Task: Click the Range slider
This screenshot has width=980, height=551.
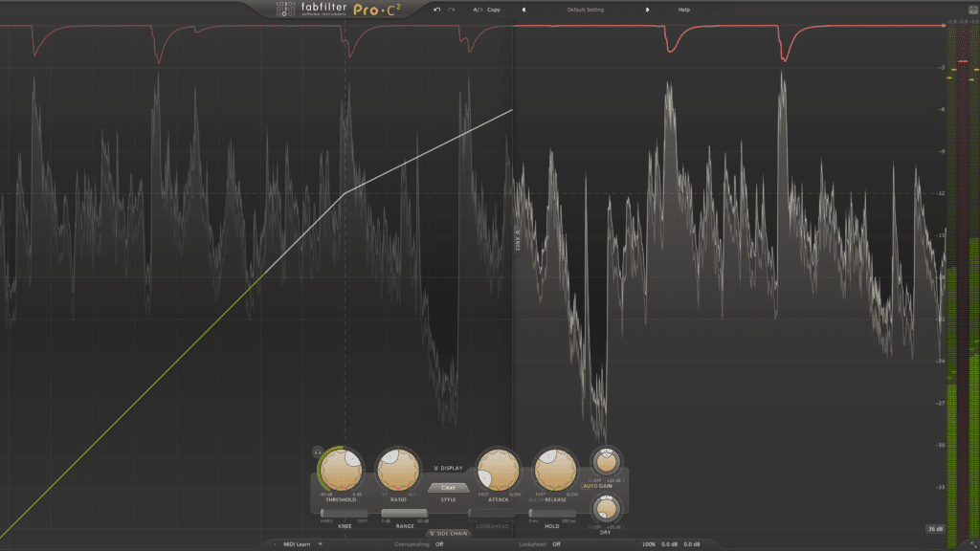Action: (x=405, y=514)
